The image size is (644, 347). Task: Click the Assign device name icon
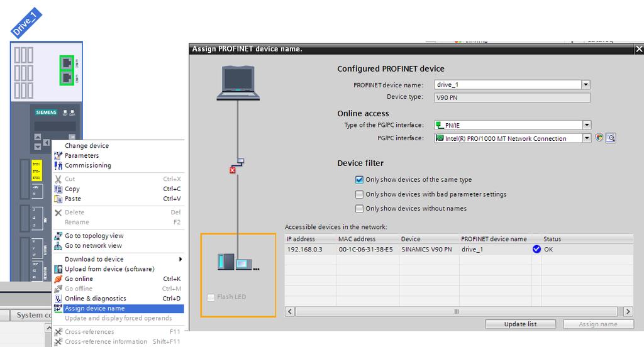(x=58, y=309)
